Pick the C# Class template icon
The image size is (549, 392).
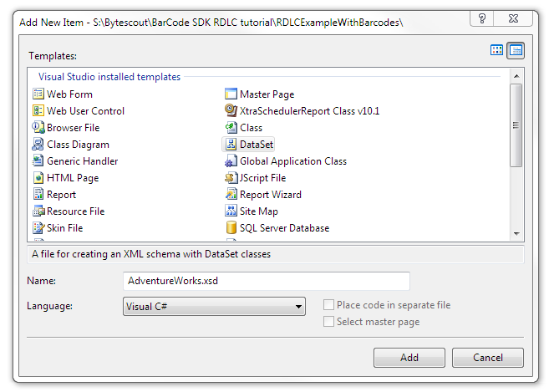231,128
